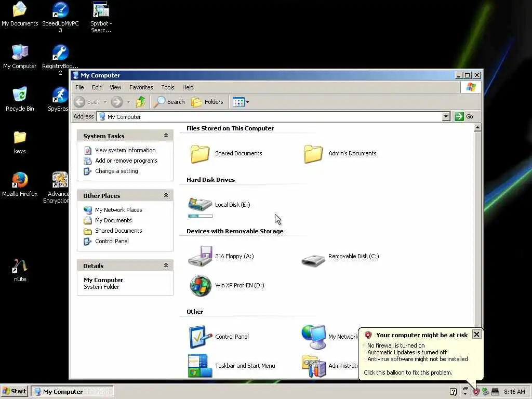Open the Favorites menu
Screen dimensions: 532x399
[x=141, y=87]
